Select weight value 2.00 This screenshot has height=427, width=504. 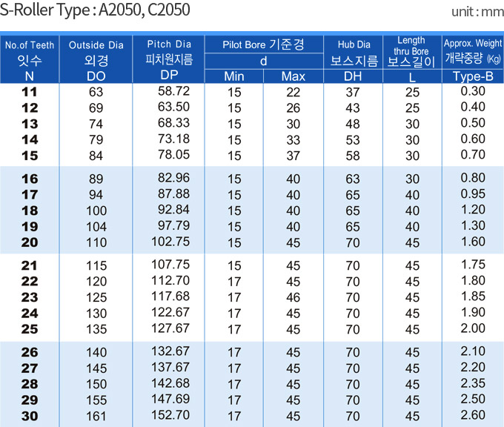point(473,328)
